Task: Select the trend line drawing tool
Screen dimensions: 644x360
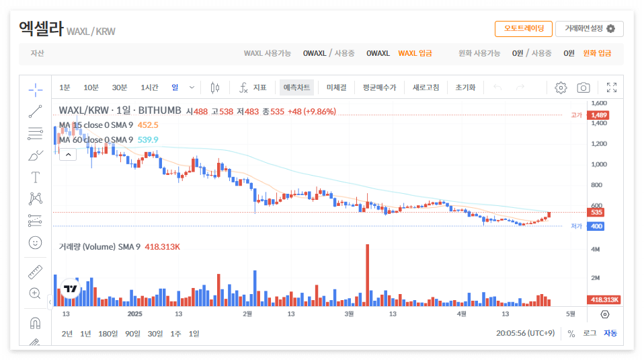Action: [36, 112]
